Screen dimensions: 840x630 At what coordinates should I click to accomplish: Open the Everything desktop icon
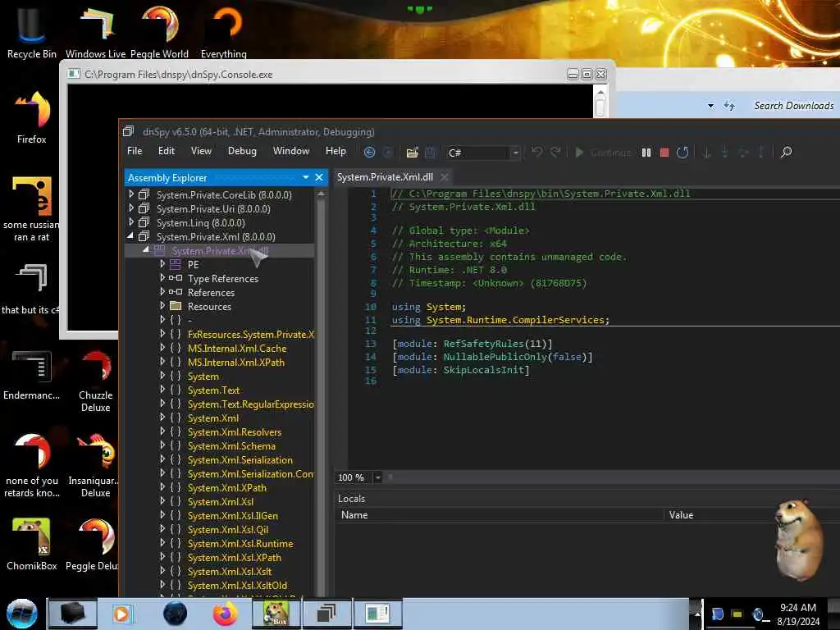pyautogui.click(x=224, y=31)
